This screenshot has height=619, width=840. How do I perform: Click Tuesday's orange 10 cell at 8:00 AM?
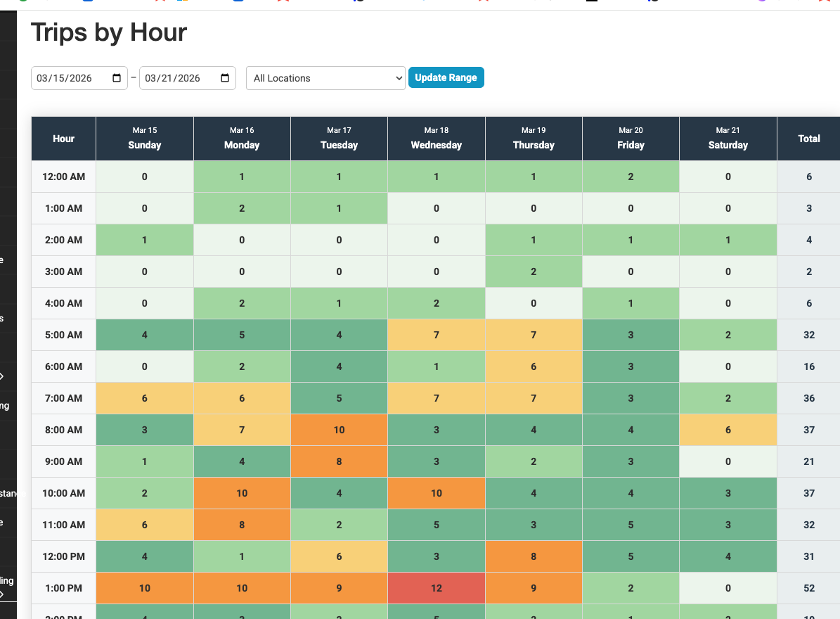[x=339, y=430]
